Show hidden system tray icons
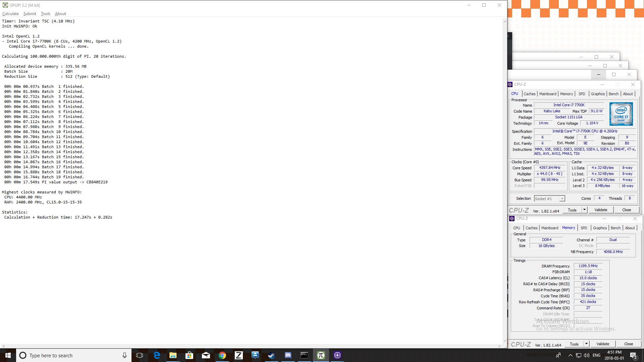The width and height of the screenshot is (644, 362). coord(570,355)
